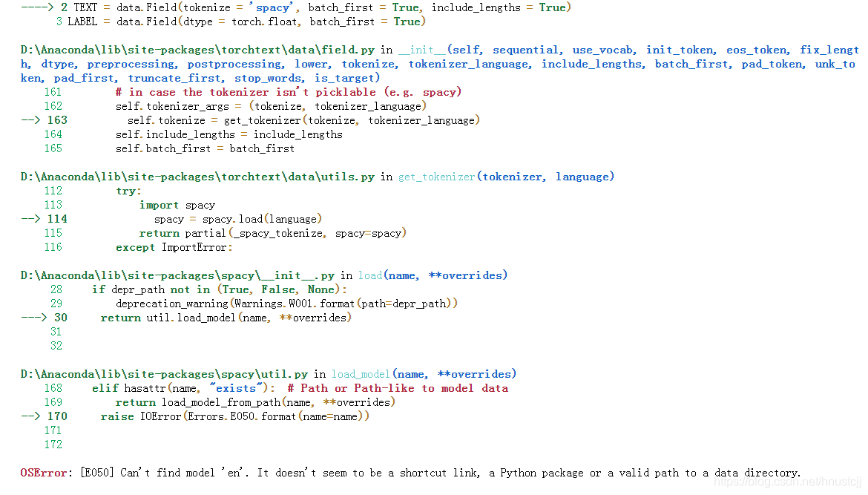
Task: Click line 163 self.tokenize assignment
Action: click(303, 120)
